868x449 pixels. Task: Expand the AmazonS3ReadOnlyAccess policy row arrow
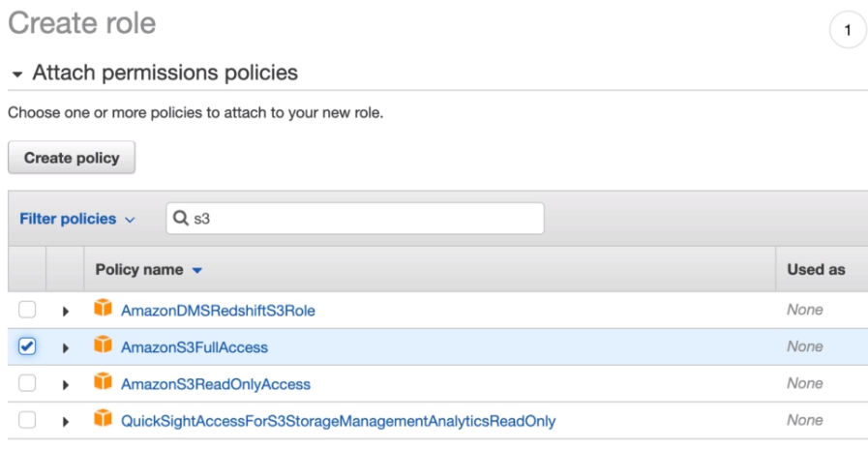(66, 384)
